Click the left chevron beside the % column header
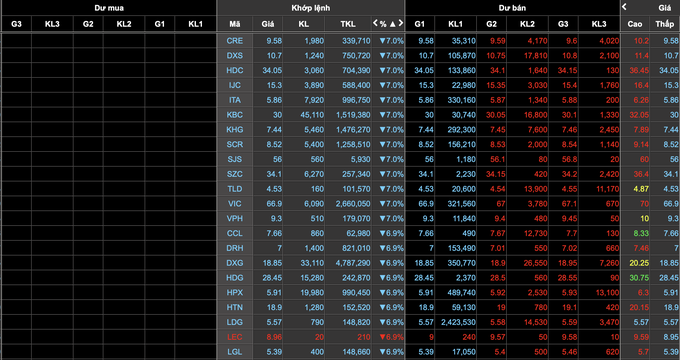The width and height of the screenshot is (680, 360). [x=375, y=23]
